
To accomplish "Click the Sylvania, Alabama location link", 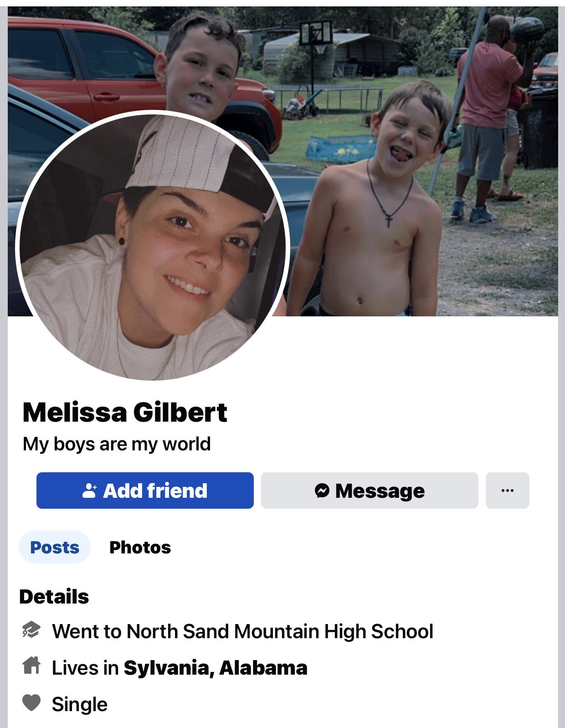I will click(x=216, y=668).
